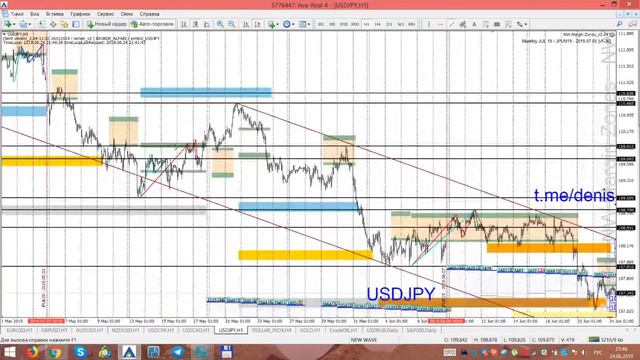
Task: Switch to the AUDUSD,H1 chart tab
Action: pos(89,330)
